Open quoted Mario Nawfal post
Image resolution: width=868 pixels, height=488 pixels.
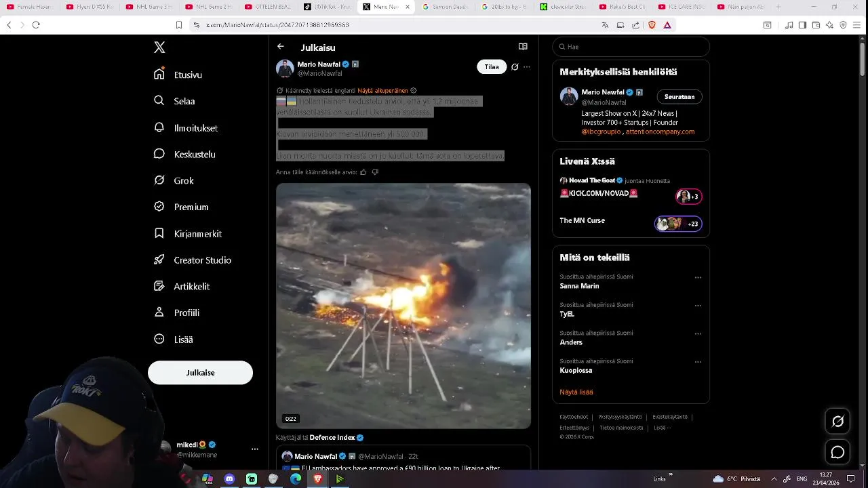pos(403,458)
